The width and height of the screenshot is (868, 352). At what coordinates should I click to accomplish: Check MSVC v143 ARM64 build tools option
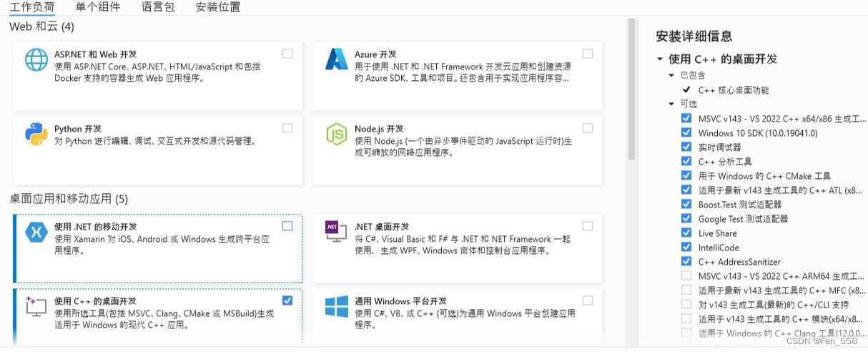coord(686,275)
